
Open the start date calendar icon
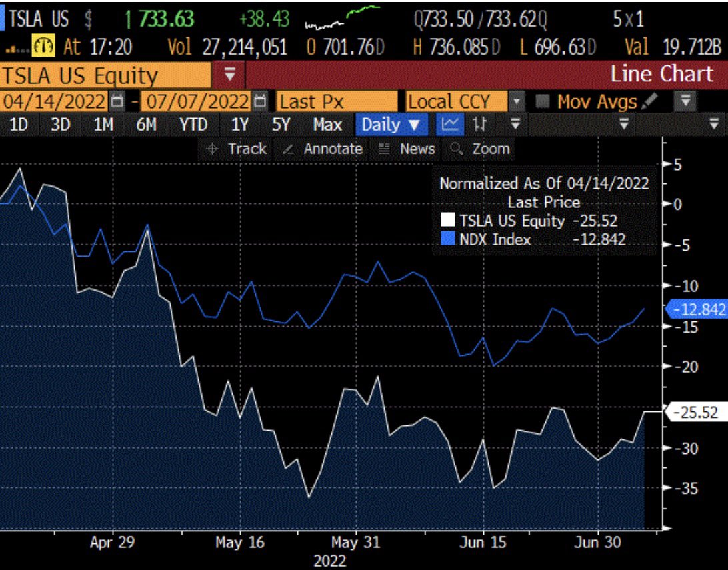[117, 101]
